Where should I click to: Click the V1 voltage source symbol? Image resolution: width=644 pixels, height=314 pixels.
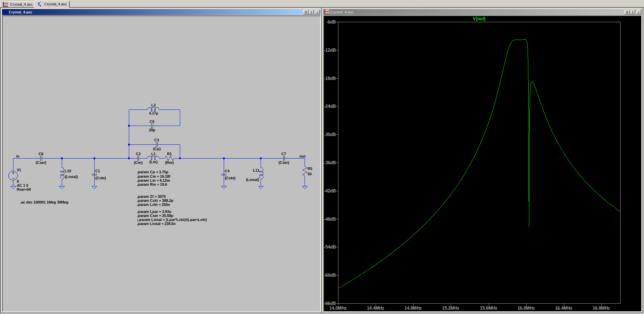click(x=13, y=175)
